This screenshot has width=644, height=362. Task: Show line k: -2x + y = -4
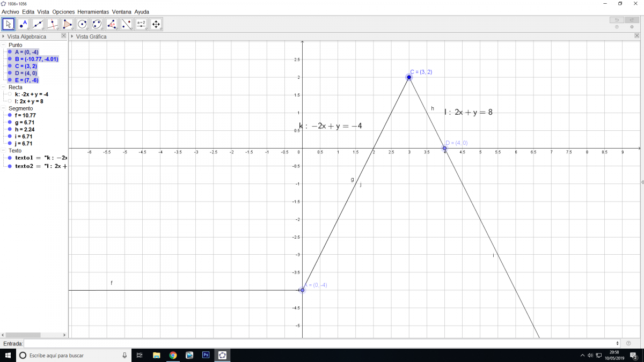[10, 94]
